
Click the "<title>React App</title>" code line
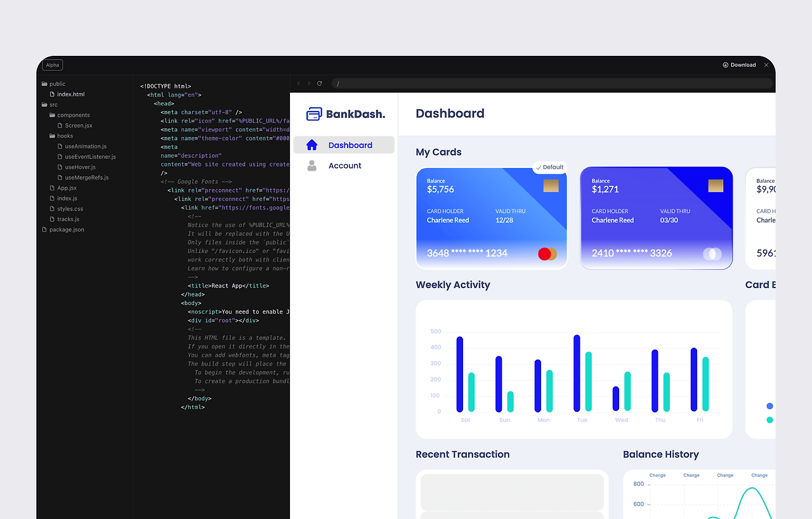228,286
